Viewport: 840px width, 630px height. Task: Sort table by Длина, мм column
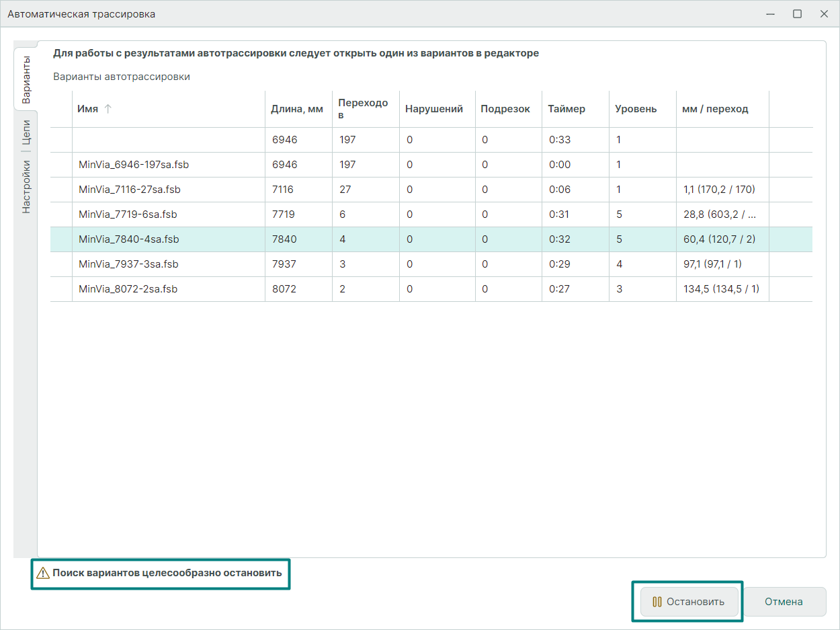click(296, 109)
